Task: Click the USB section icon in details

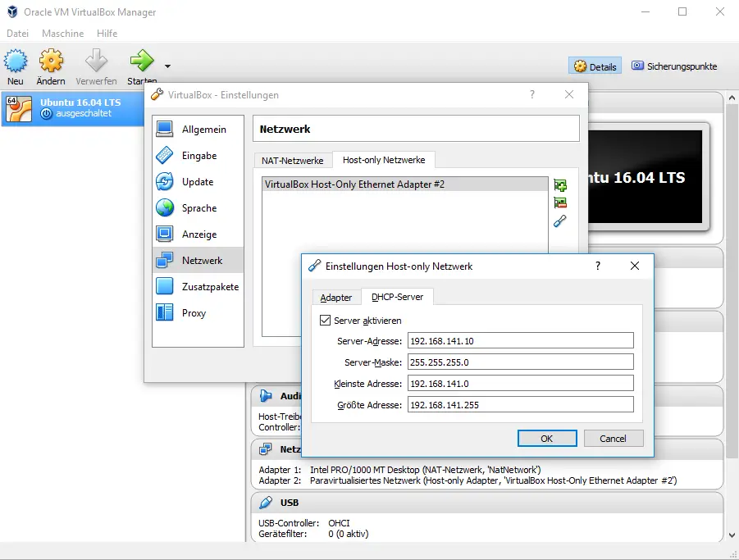Action: (x=266, y=503)
